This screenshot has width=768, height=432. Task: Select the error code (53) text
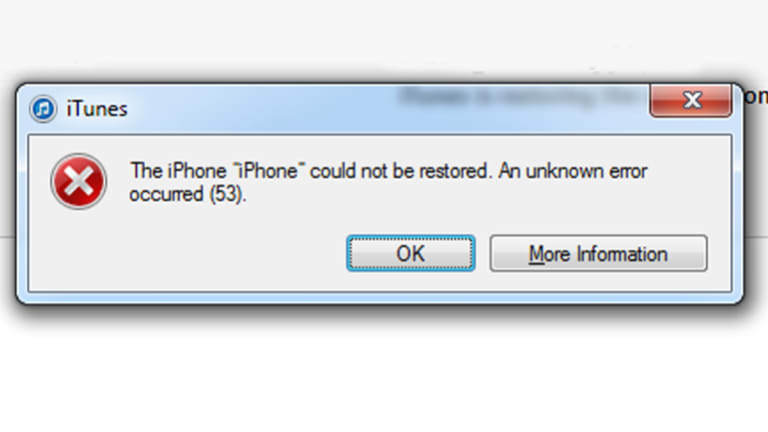click(228, 194)
